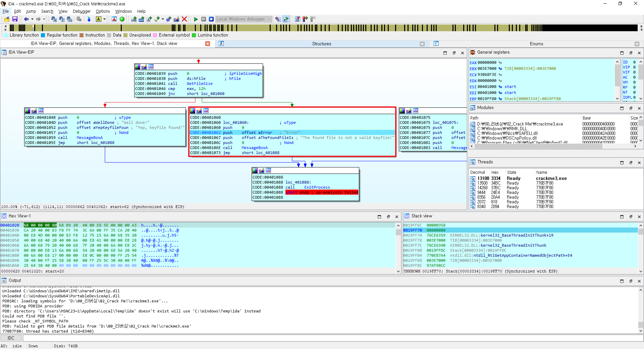644x349 pixels.
Task: Expand the dropdown next to yellow A icon
Action: coord(105,19)
